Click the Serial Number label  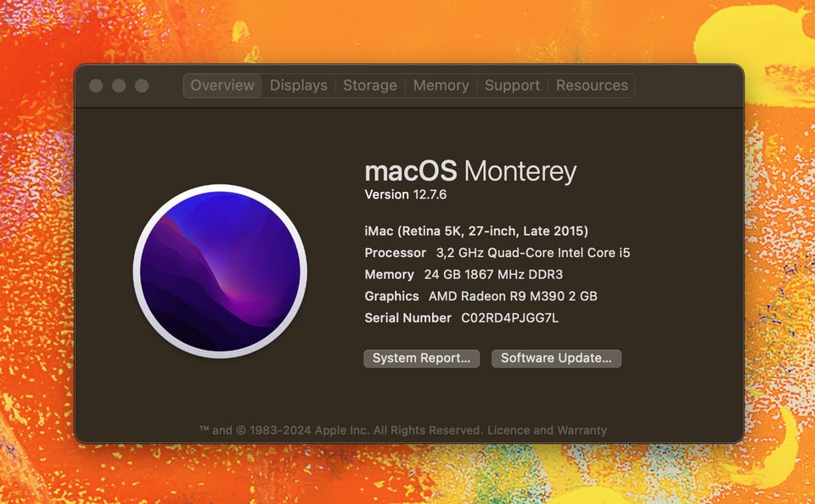tap(407, 318)
